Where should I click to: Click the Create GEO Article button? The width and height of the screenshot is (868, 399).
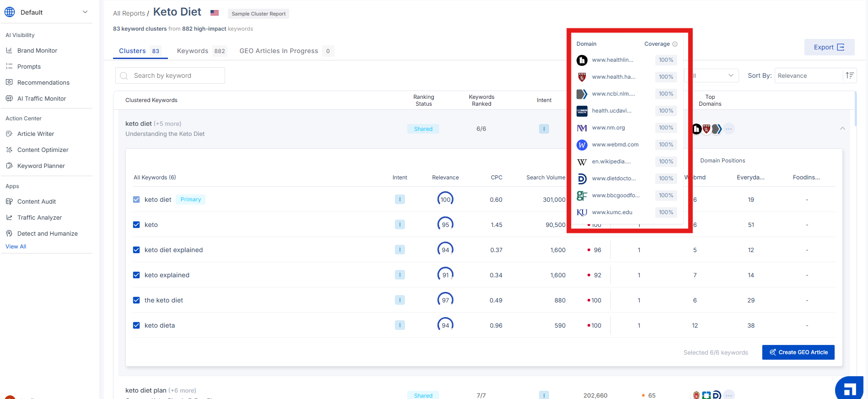pyautogui.click(x=798, y=352)
